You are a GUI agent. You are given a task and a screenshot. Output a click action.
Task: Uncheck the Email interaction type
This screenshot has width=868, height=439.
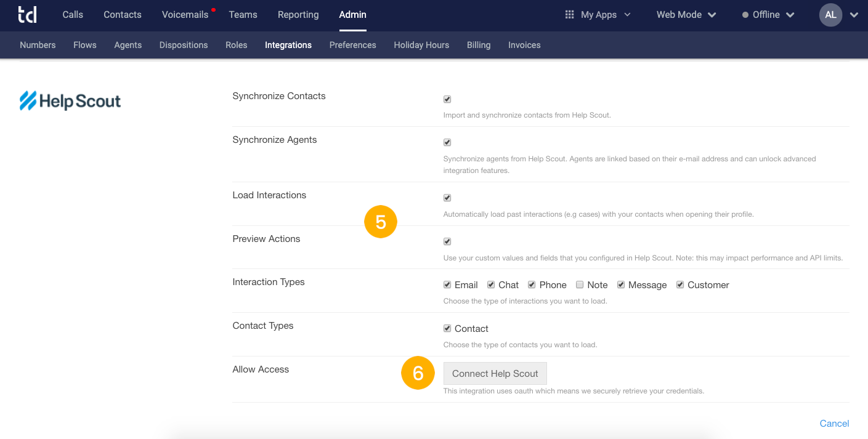(447, 284)
